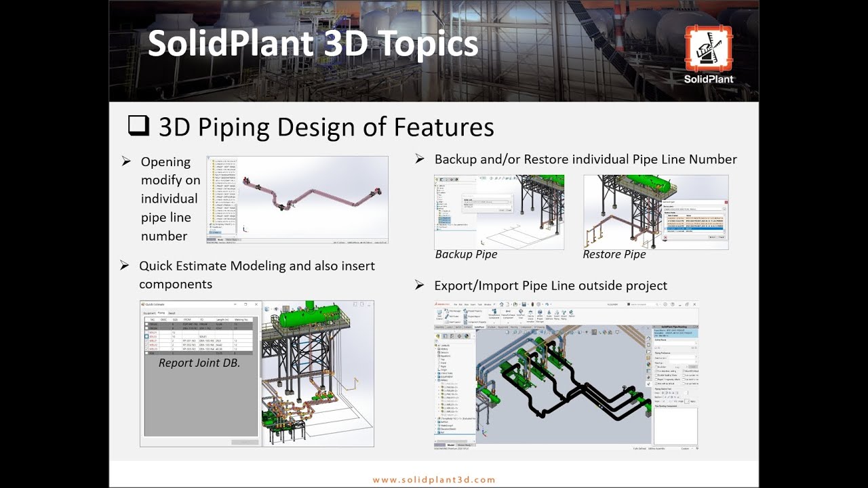Close the Quick Estimate window
The width and height of the screenshot is (868, 488).
[x=256, y=305]
